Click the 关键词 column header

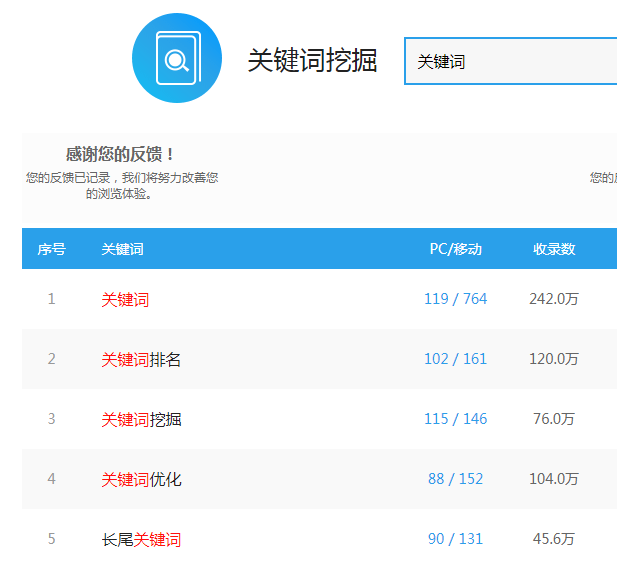pyautogui.click(x=122, y=249)
